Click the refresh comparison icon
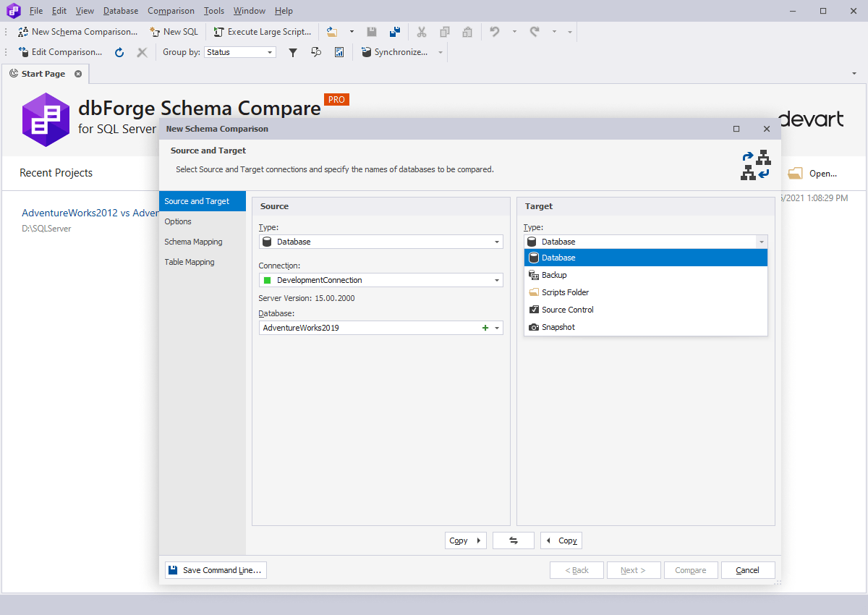The height and width of the screenshot is (615, 868). [120, 52]
